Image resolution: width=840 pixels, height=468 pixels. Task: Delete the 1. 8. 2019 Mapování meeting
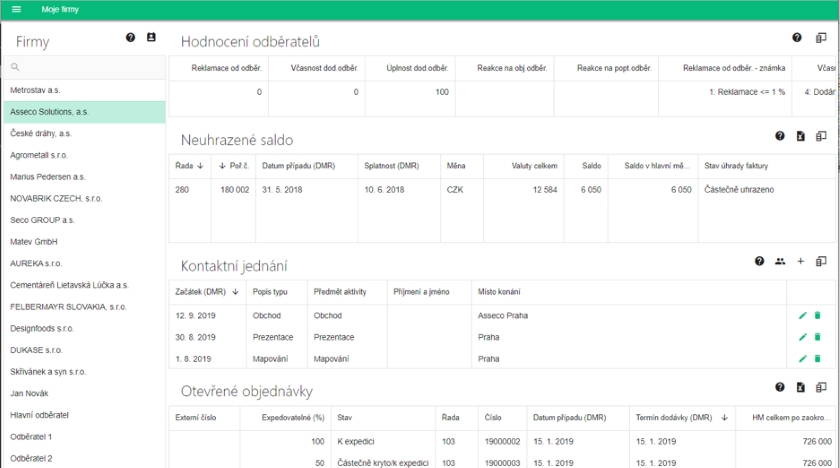[818, 359]
